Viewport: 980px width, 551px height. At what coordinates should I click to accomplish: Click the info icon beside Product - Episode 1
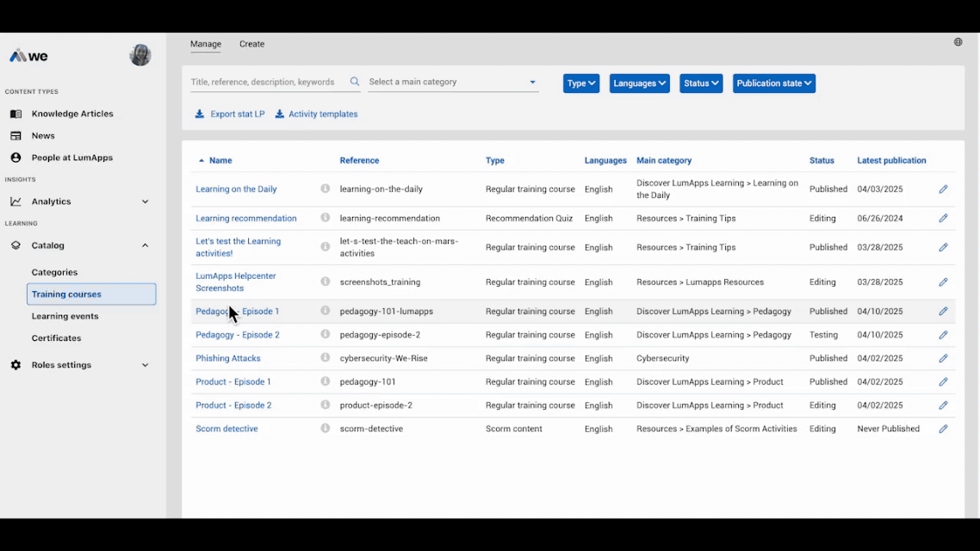(x=325, y=381)
